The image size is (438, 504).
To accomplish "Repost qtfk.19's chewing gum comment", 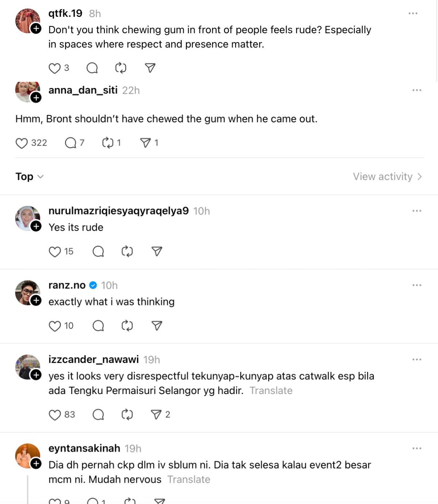I will click(120, 68).
